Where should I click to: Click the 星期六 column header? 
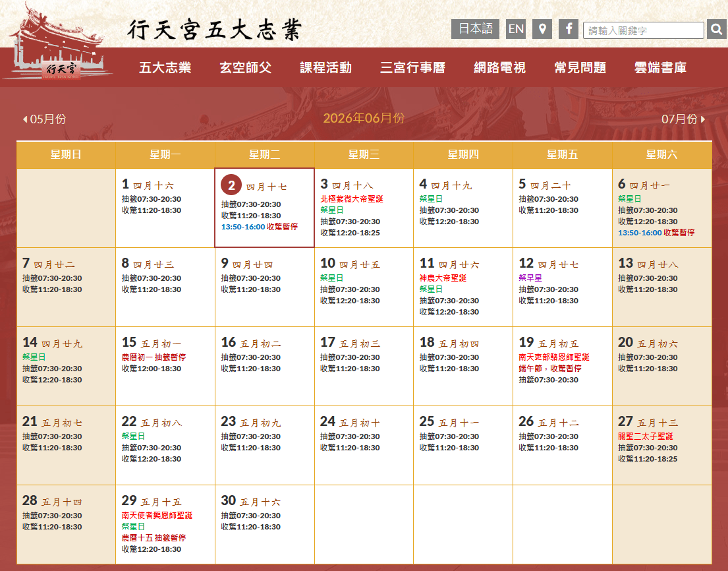tap(662, 155)
